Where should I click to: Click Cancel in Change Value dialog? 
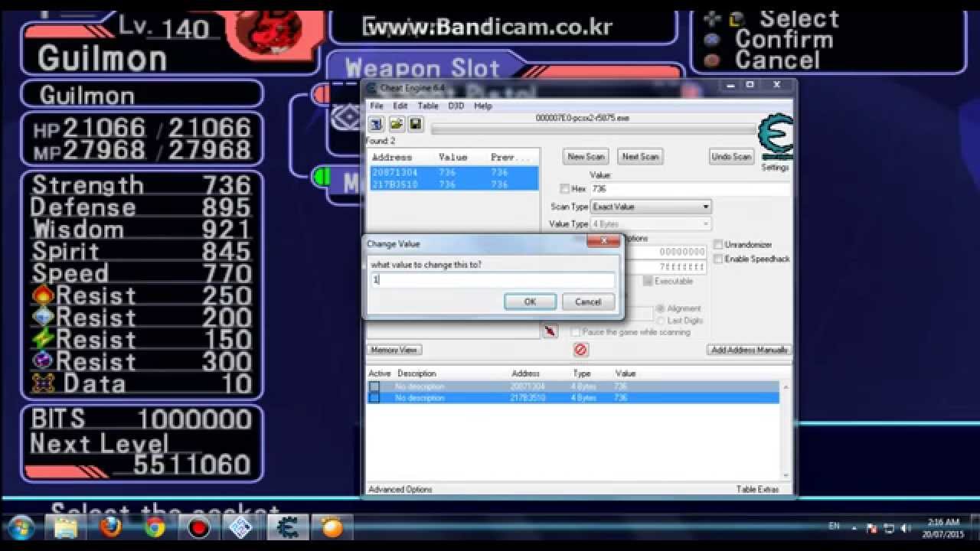coord(588,302)
